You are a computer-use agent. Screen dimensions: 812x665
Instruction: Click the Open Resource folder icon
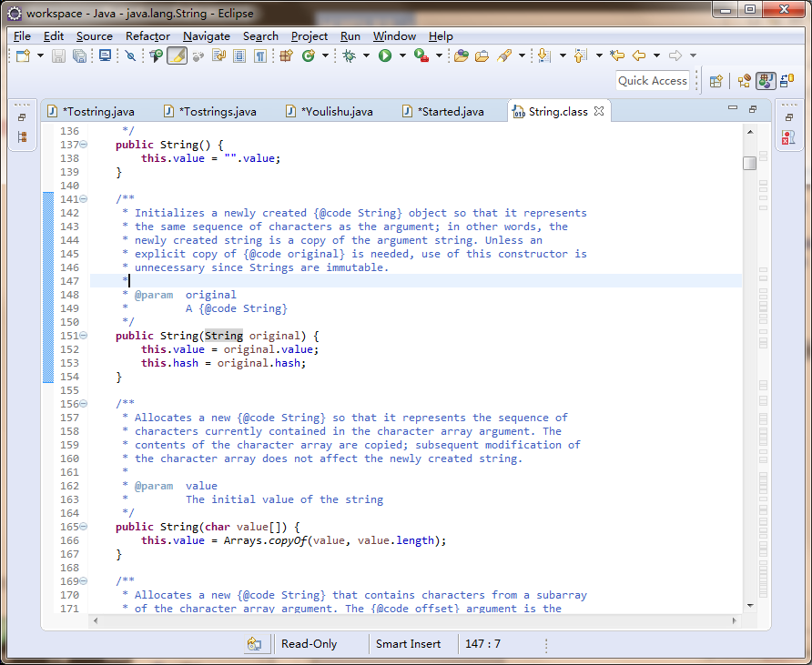coord(482,55)
